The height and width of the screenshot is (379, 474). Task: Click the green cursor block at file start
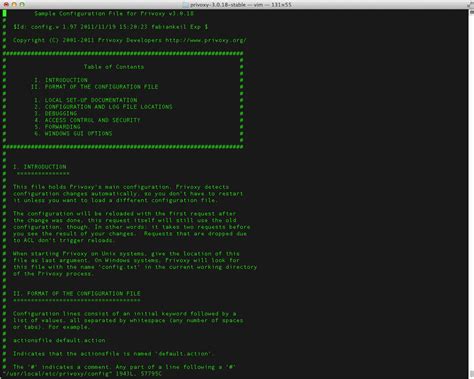pos(5,13)
